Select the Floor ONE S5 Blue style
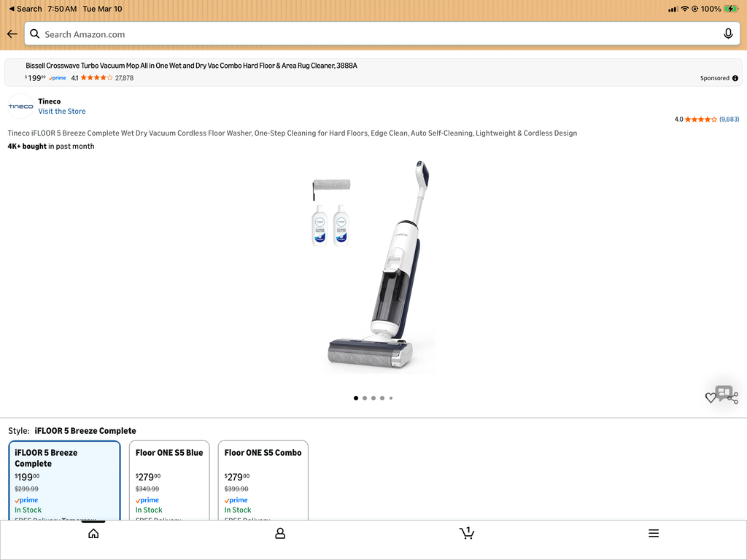The width and height of the screenshot is (747, 560). (169, 480)
